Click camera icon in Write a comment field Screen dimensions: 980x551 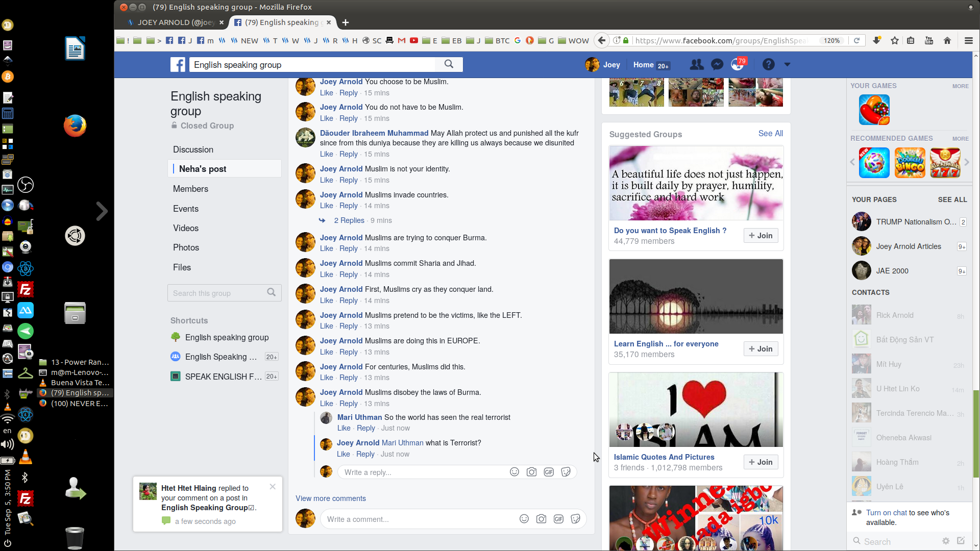point(541,519)
